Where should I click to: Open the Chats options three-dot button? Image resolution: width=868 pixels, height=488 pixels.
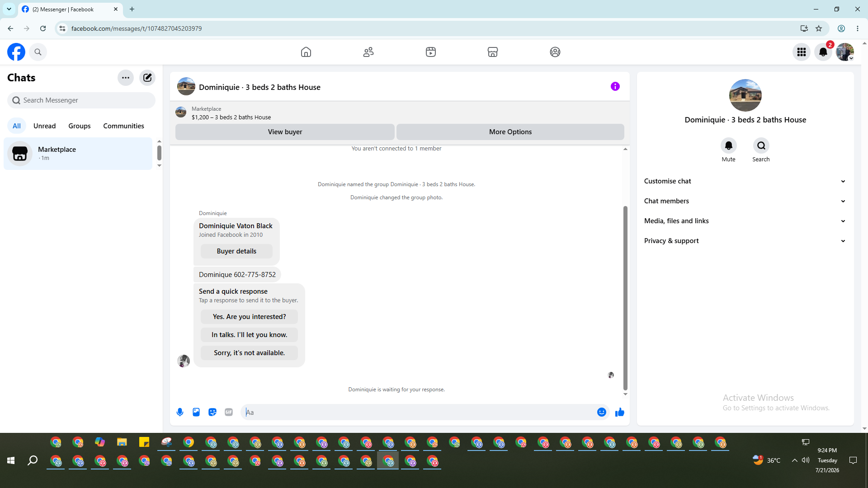(x=126, y=78)
